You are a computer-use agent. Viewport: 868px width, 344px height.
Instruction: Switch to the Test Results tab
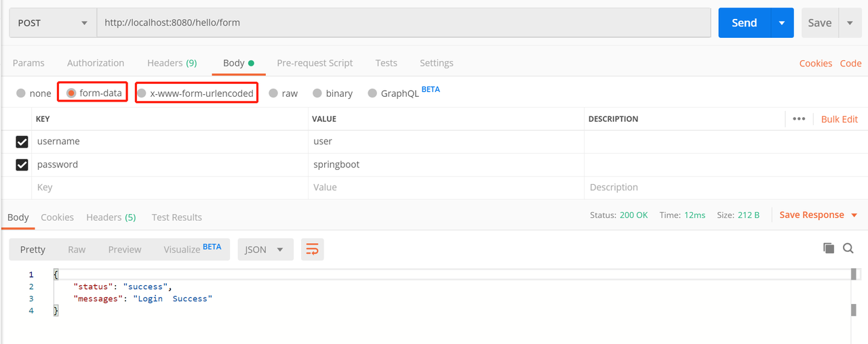click(x=176, y=217)
